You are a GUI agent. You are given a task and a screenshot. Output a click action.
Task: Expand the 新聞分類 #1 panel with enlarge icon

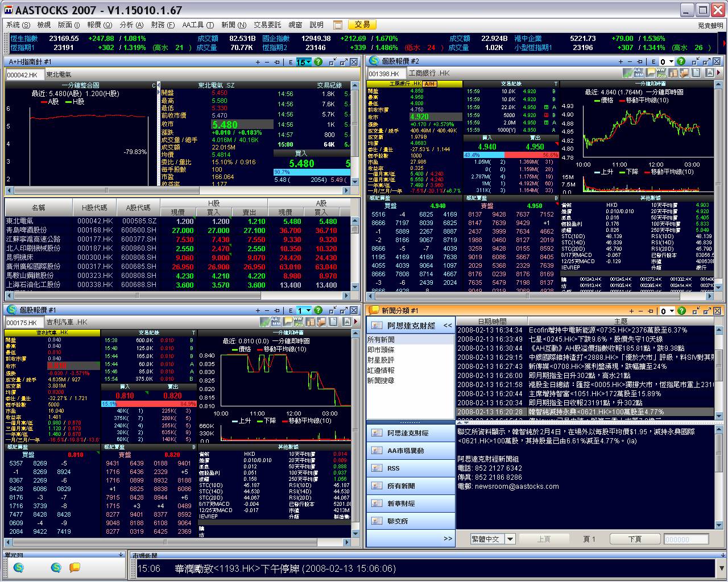tap(706, 311)
